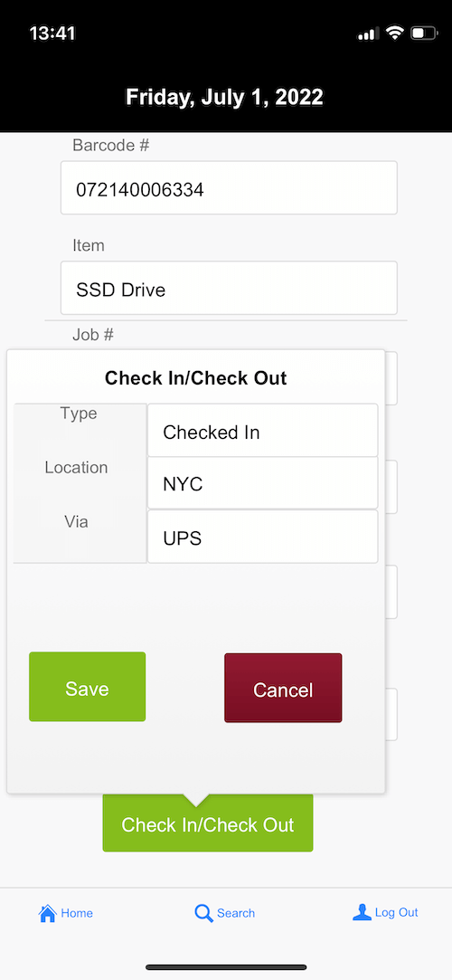Tap the battery indicator icon

pos(424,33)
